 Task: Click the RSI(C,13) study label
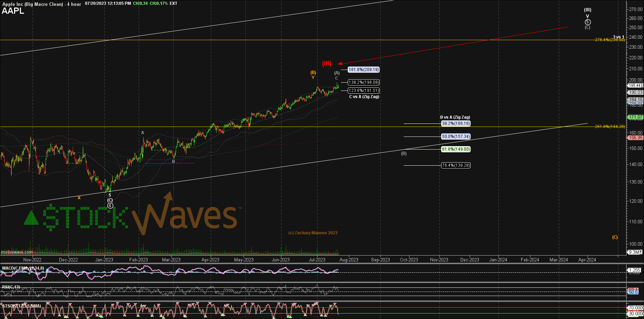(x=11, y=287)
